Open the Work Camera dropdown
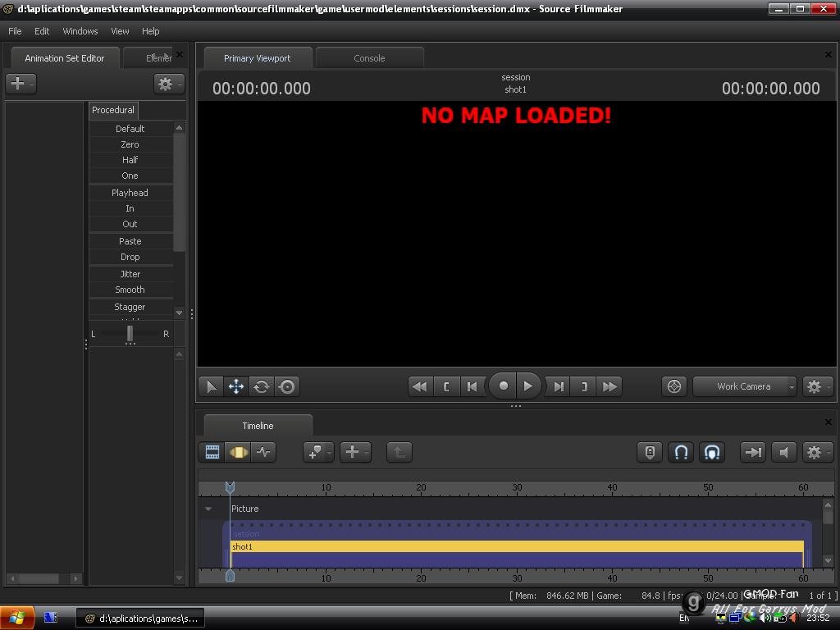Screen dimensions: 840x630 (745, 386)
